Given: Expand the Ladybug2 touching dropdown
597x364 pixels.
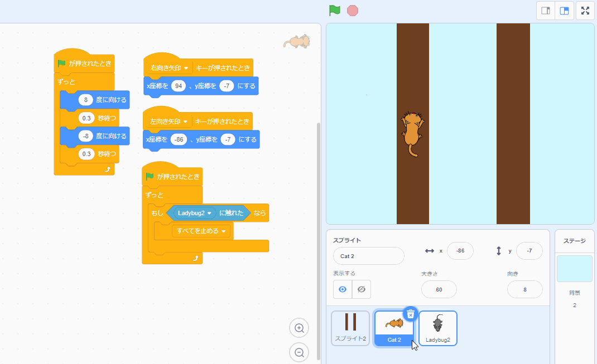Looking at the screenshot, I should (x=210, y=213).
